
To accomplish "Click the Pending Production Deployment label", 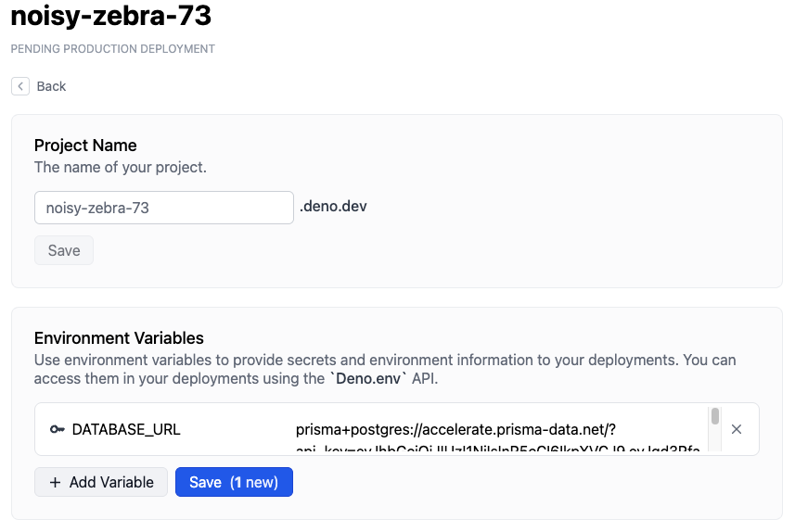I will [113, 49].
